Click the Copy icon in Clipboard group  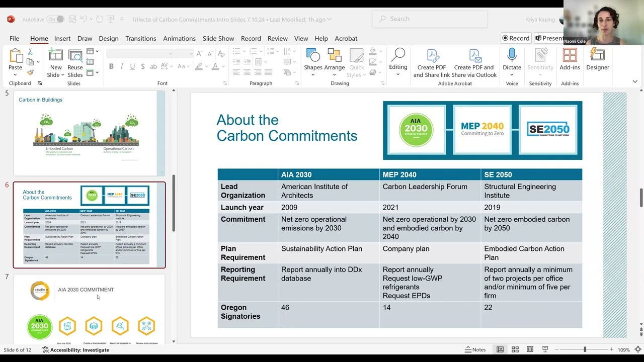click(30, 62)
